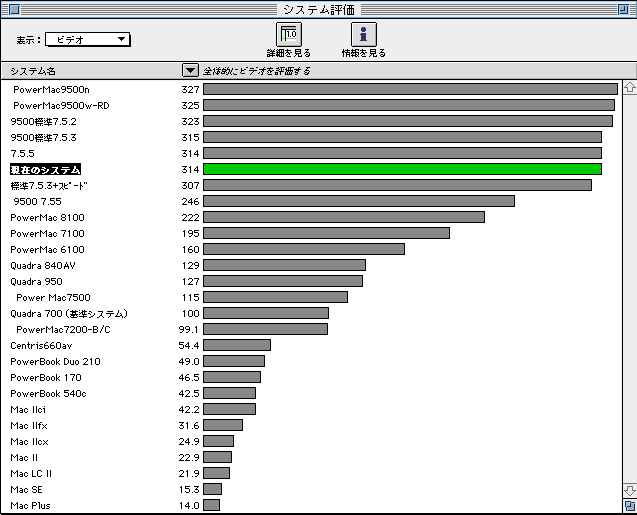Select the PowerBook 540c row
This screenshot has height=515, width=637.
tap(311, 393)
